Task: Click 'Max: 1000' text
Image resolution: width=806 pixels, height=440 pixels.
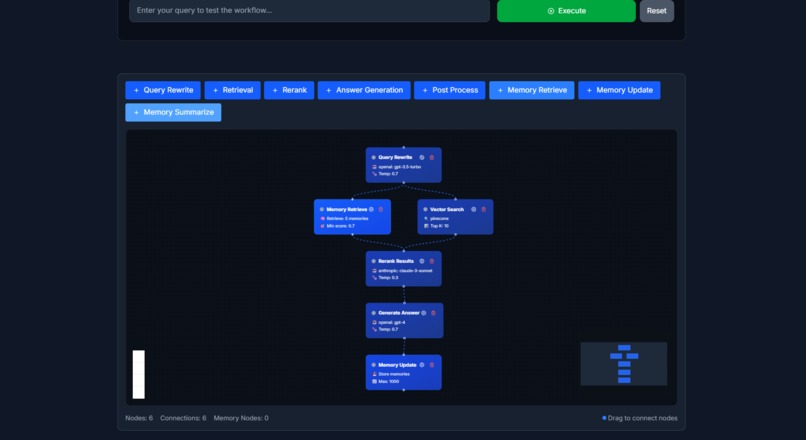Action: click(389, 381)
